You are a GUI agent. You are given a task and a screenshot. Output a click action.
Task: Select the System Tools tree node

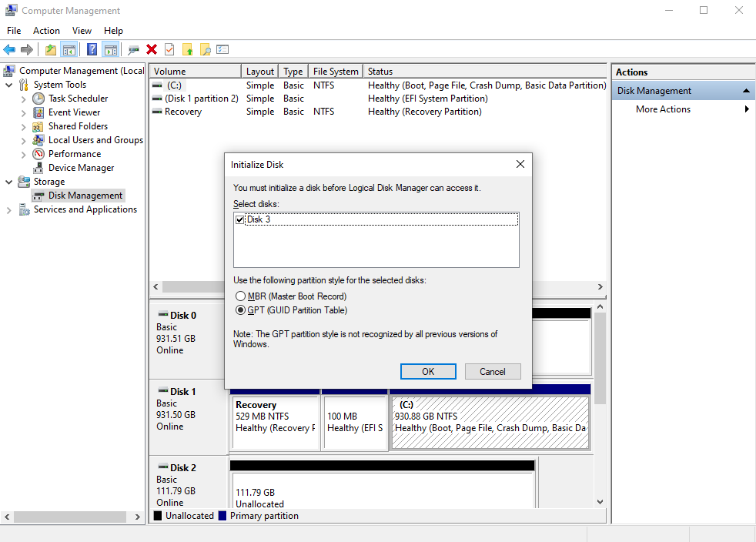tap(60, 85)
